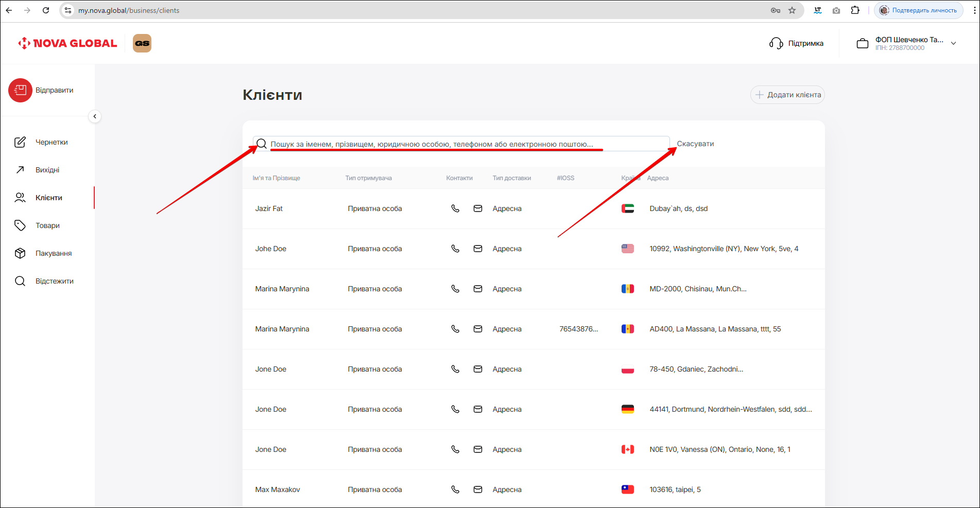Click phone icon for Max Maxakov
Screen dimensions: 980x508
[455, 489]
